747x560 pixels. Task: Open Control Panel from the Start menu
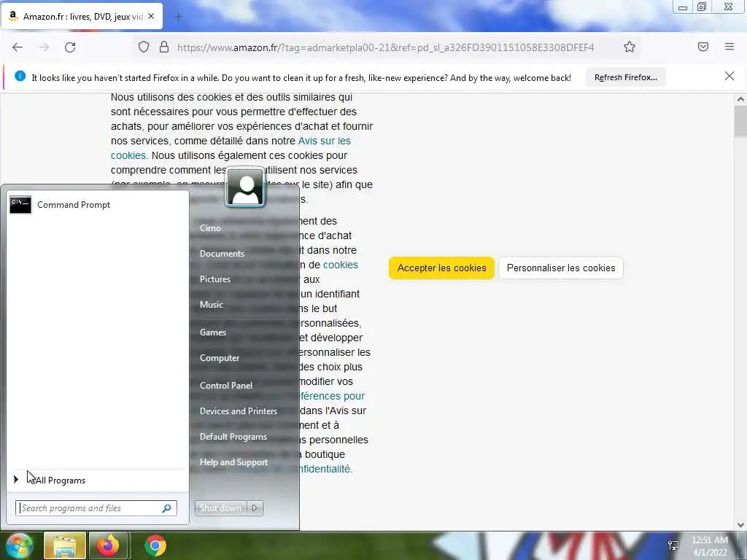[x=226, y=386]
